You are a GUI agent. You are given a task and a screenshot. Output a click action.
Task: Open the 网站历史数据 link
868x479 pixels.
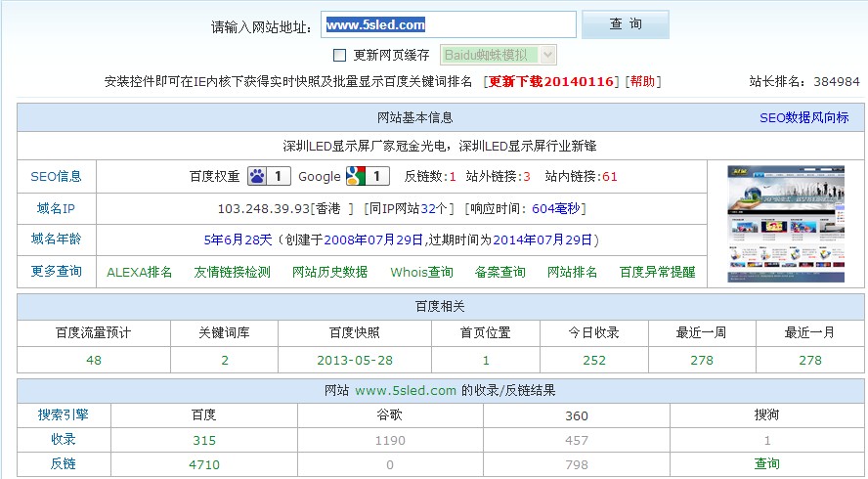pos(330,272)
